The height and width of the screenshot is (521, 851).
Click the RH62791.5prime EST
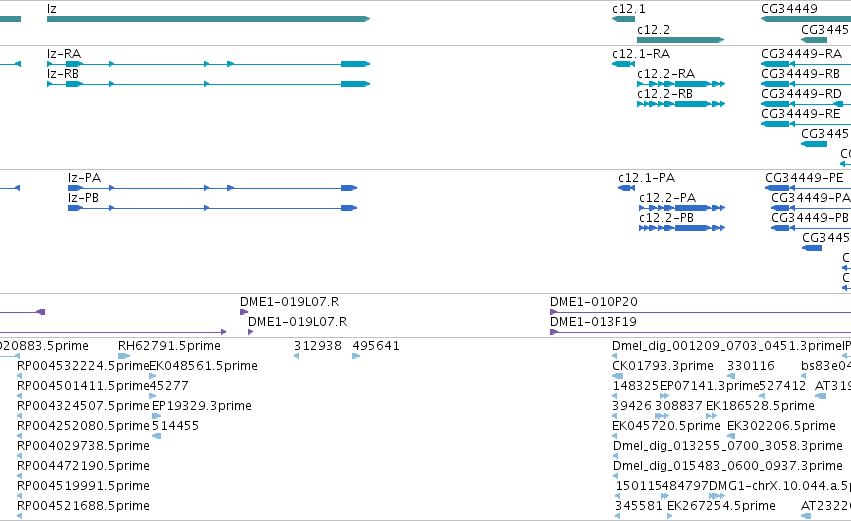pos(124,356)
